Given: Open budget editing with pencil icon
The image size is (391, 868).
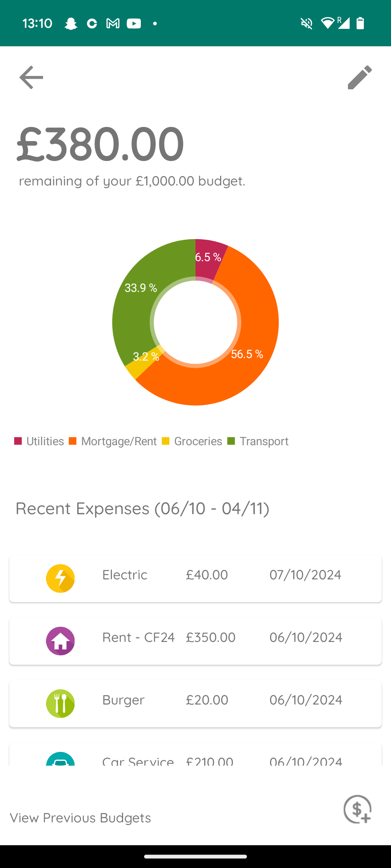Looking at the screenshot, I should [360, 77].
